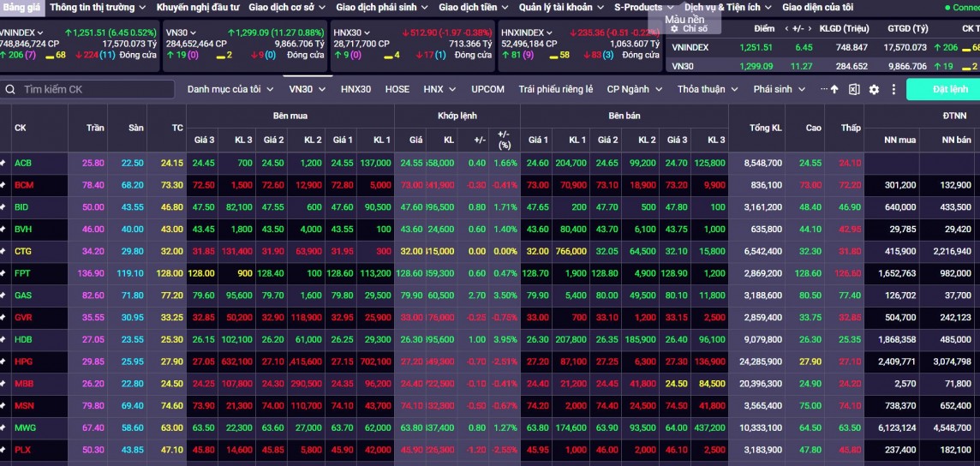
Task: Open the Phái sinh dropdown
Action: tap(779, 89)
